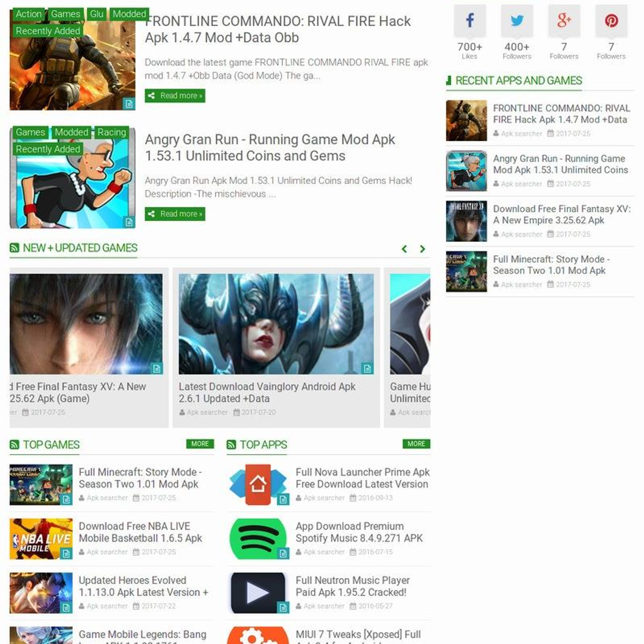Open the Facebook social icon
The image size is (644, 644).
[469, 20]
